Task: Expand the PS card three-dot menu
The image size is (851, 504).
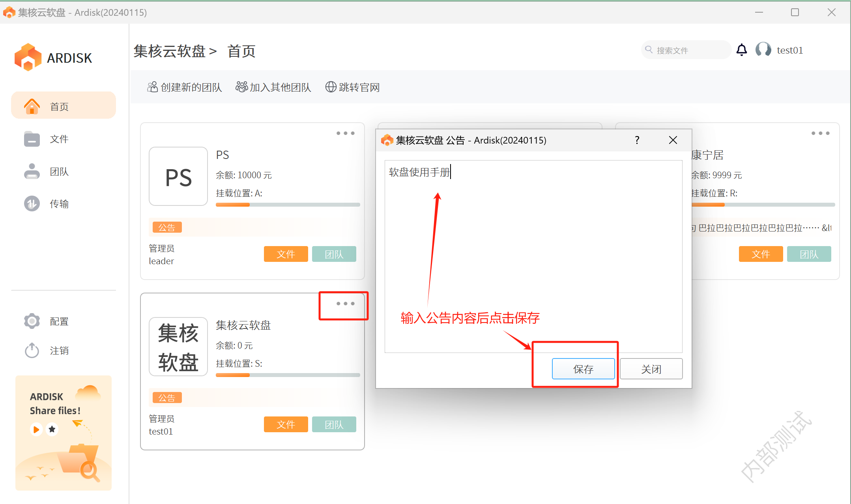Action: click(345, 133)
